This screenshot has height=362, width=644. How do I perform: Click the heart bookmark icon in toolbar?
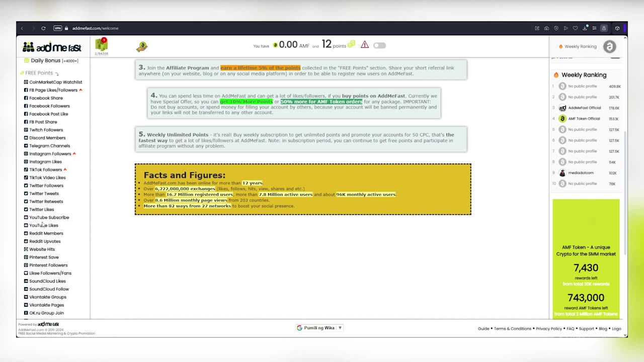pyautogui.click(x=575, y=28)
